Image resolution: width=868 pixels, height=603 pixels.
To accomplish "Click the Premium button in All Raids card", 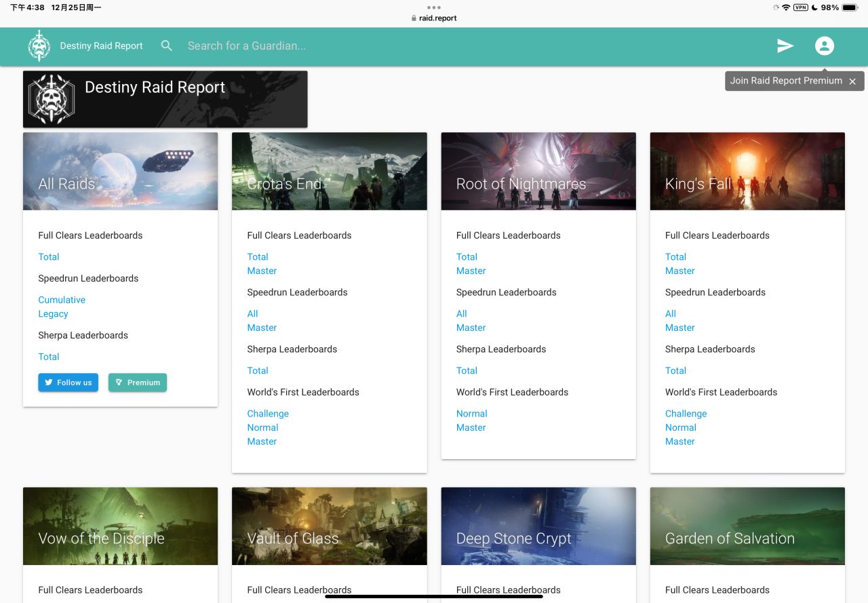I will [138, 383].
